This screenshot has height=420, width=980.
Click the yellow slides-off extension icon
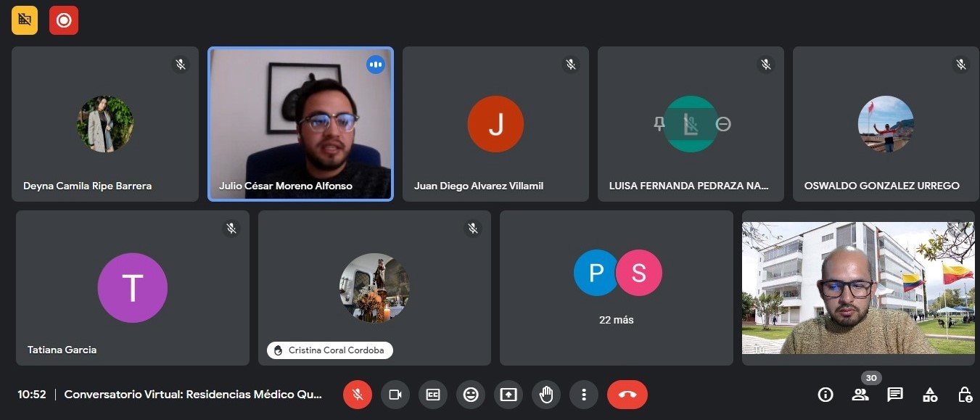coord(25,20)
